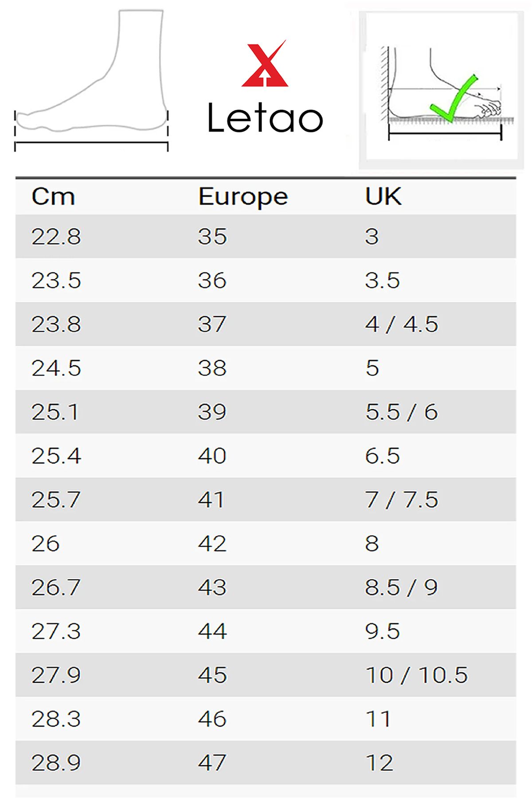Viewport: 532px width, 798px height.
Task: Click the UK column header
Action: tap(383, 196)
